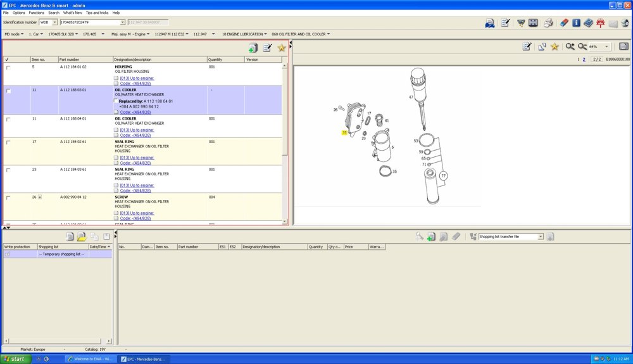Open the blue help book icon

(588, 23)
